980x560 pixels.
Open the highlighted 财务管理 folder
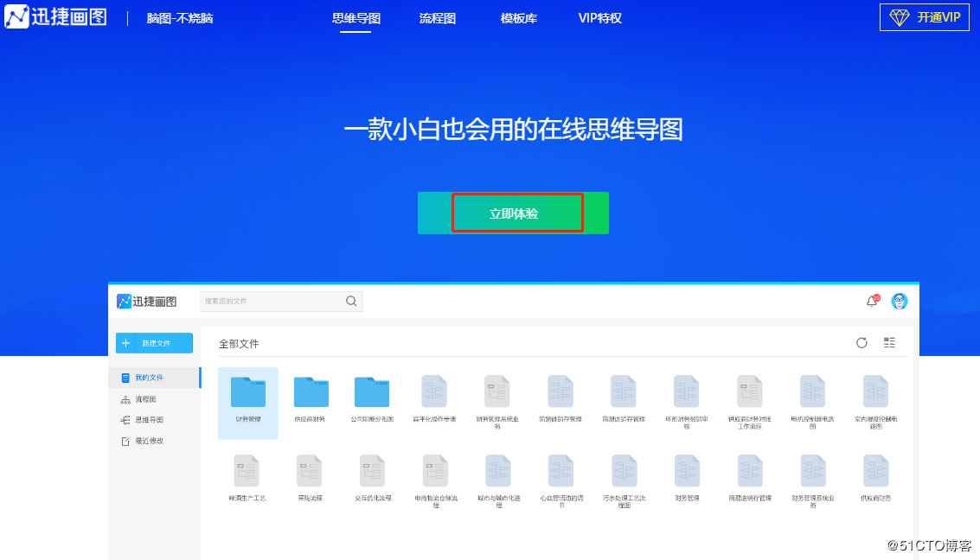tap(248, 403)
